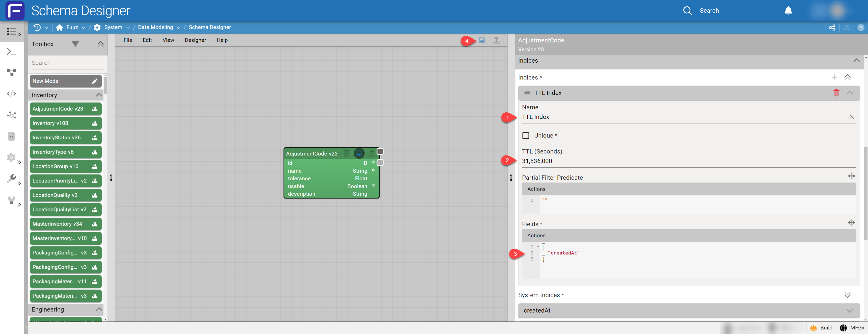Image resolution: width=868 pixels, height=334 pixels.
Task: Expand the Partial Filter Predicate editor
Action: click(x=852, y=176)
